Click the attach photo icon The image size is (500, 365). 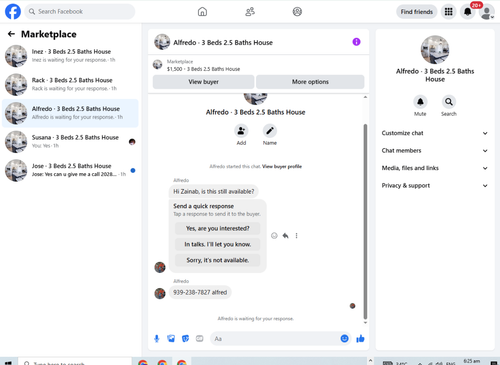click(x=171, y=339)
